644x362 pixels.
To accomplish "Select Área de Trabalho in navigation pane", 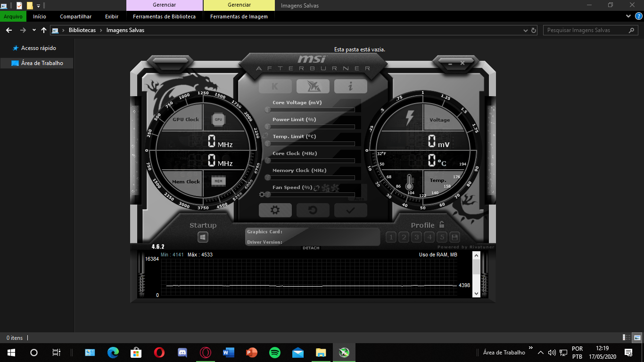I will [x=37, y=63].
